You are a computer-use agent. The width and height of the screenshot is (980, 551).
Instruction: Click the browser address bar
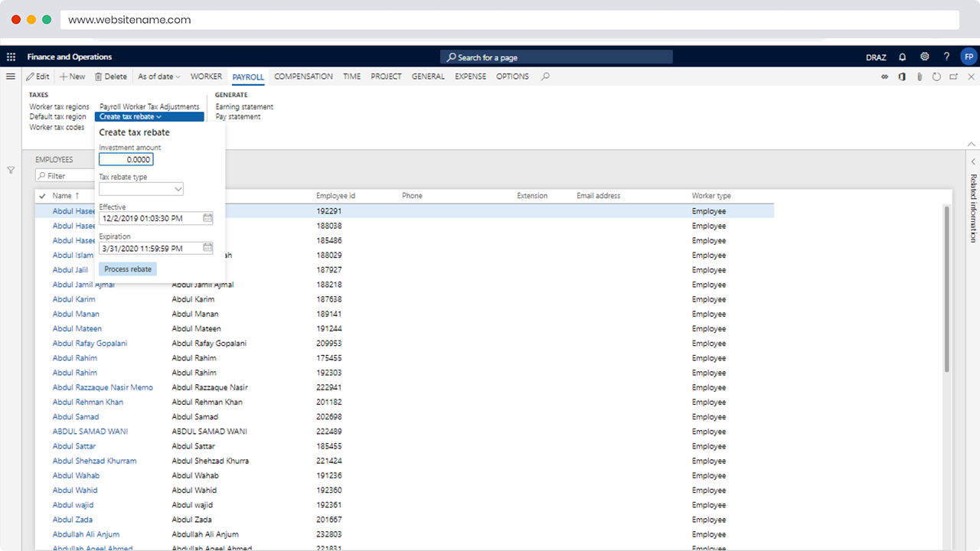pyautogui.click(x=509, y=20)
